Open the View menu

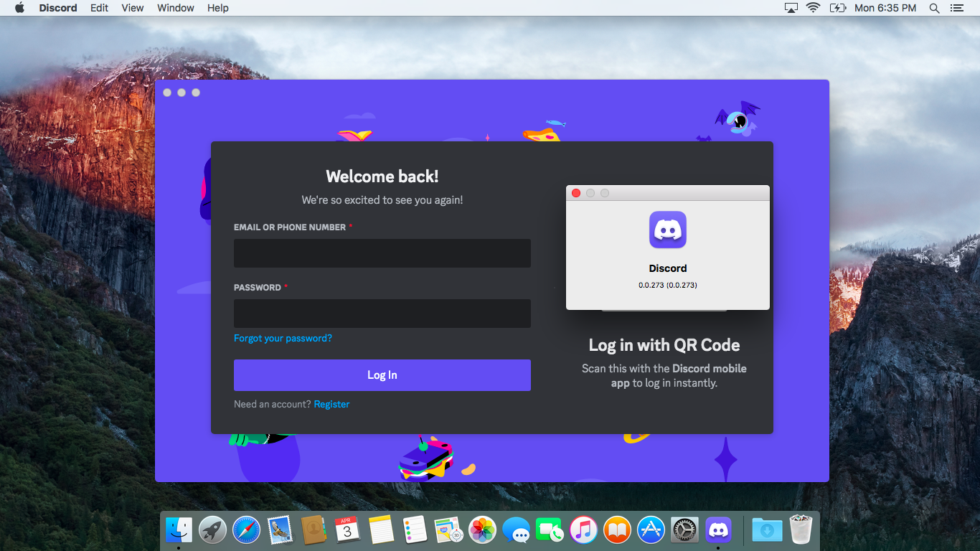(133, 8)
